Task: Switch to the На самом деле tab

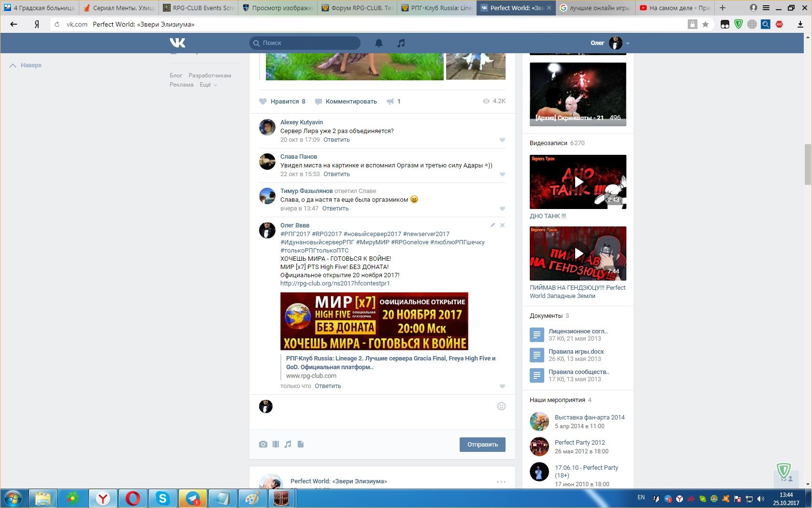Action: (x=674, y=8)
